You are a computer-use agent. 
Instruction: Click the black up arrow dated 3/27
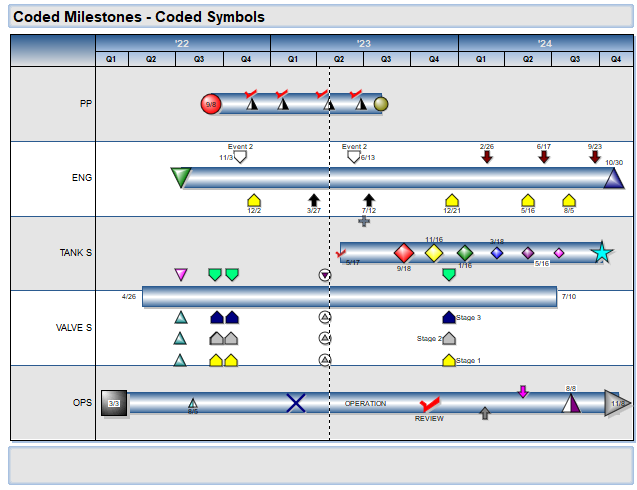click(x=314, y=200)
